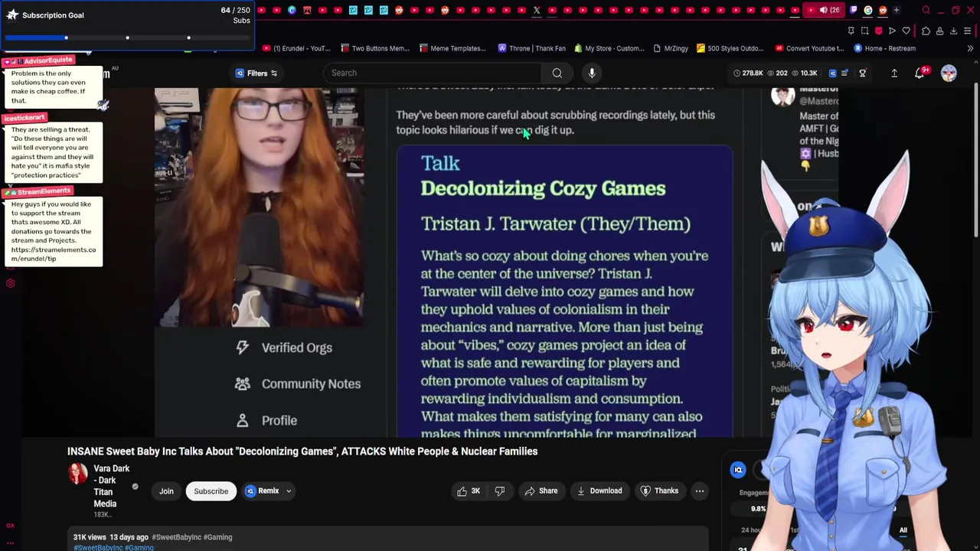Image resolution: width=980 pixels, height=551 pixels.
Task: Click the Download button
Action: pyautogui.click(x=599, y=491)
